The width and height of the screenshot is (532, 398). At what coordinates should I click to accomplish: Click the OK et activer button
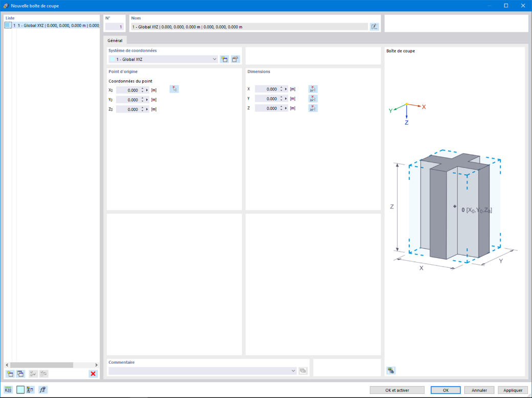[397, 390]
